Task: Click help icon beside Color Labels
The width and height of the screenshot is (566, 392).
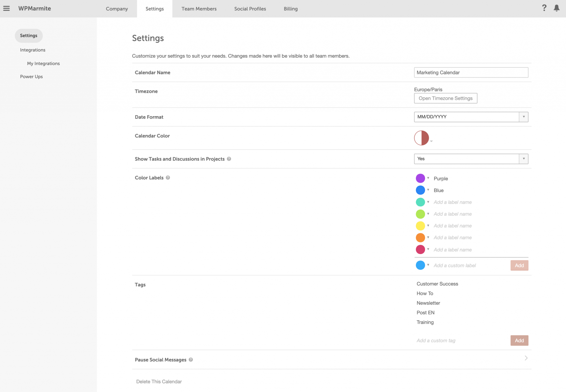Action: coord(168,177)
